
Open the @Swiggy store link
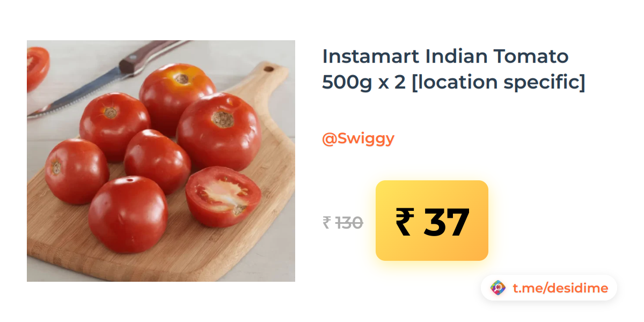[358, 138]
